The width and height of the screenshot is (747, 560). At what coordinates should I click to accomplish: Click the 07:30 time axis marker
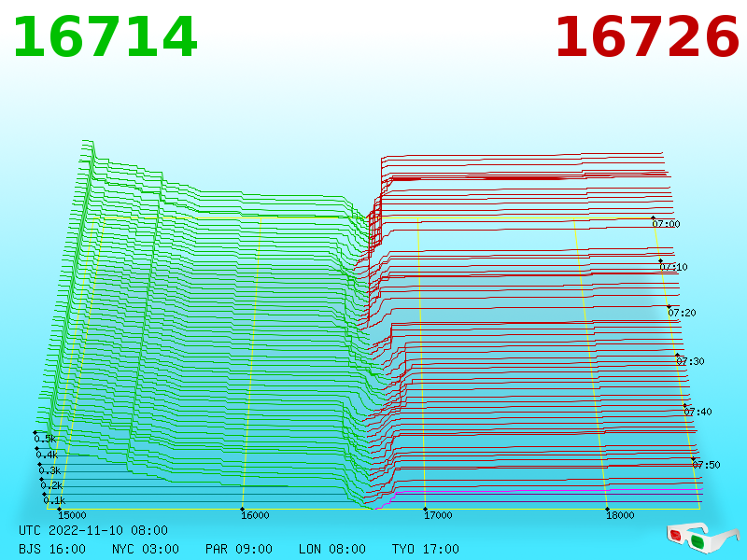(690, 361)
